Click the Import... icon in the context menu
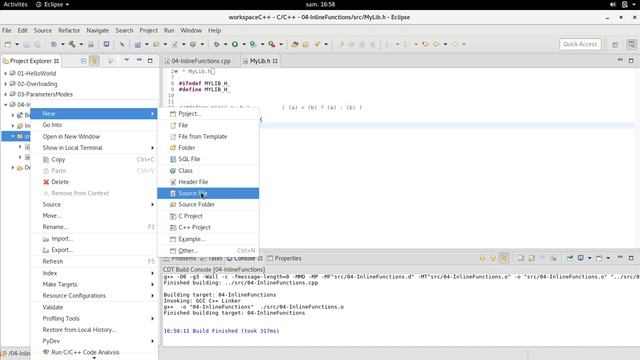Viewport: 640px width, 360px height. pos(46,239)
